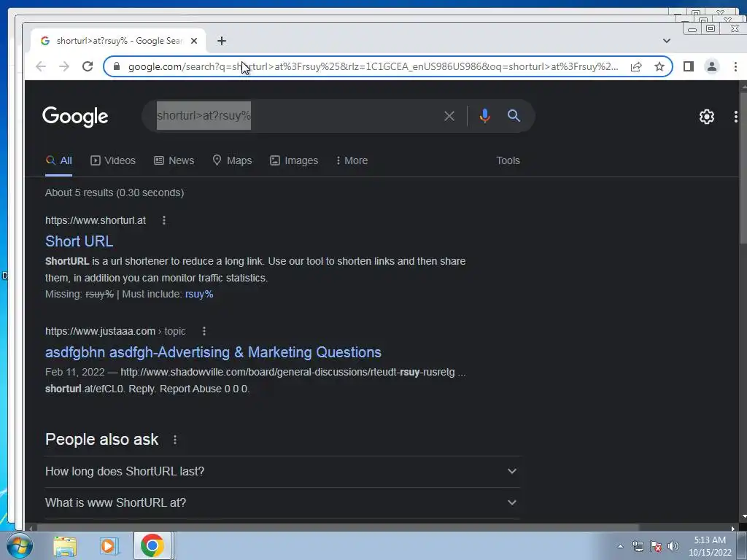Open the Chrome side panel icon
The height and width of the screenshot is (560, 747).
689,66
